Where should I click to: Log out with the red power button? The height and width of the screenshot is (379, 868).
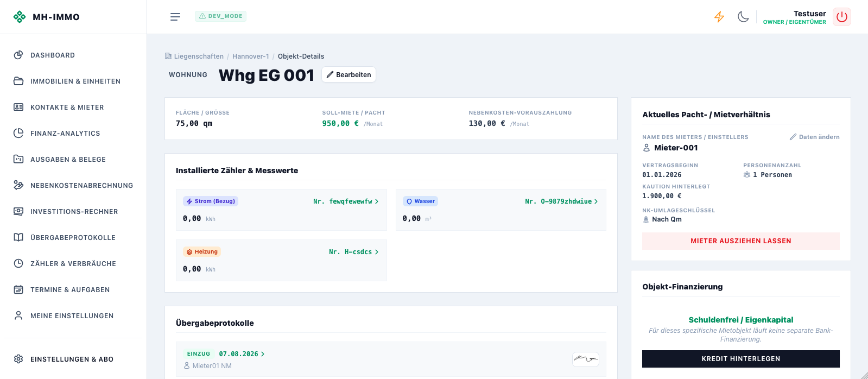842,17
